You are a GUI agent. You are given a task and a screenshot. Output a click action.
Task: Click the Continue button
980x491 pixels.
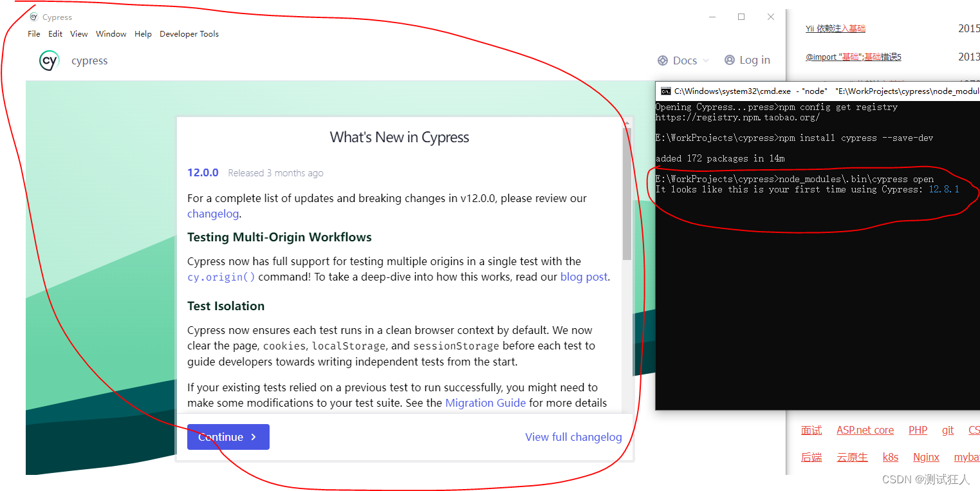tap(228, 437)
